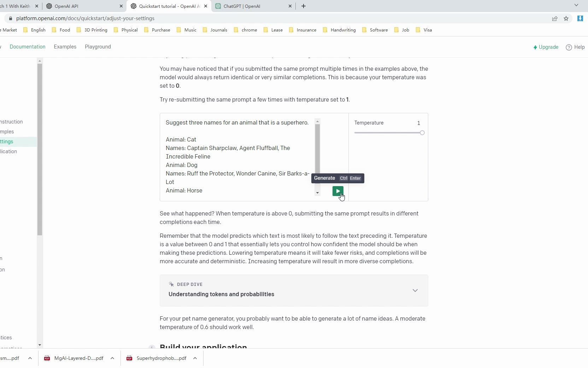588x368 pixels.
Task: Open the Playground nav link
Action: click(98, 47)
